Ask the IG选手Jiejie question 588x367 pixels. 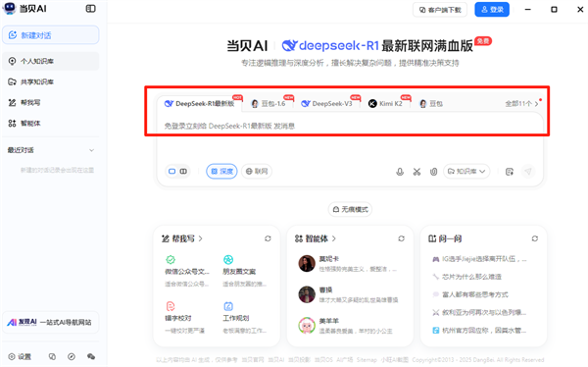[479, 259]
